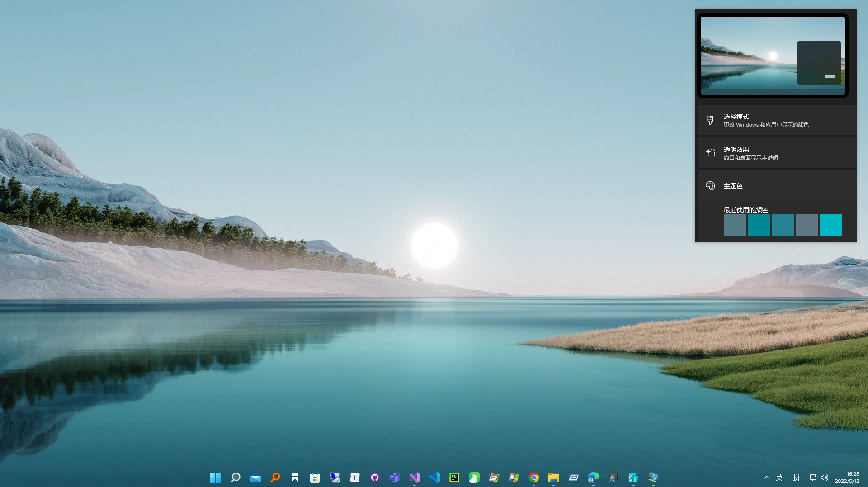The height and width of the screenshot is (487, 868).
Task: Open the clock and date flyout
Action: (x=847, y=478)
